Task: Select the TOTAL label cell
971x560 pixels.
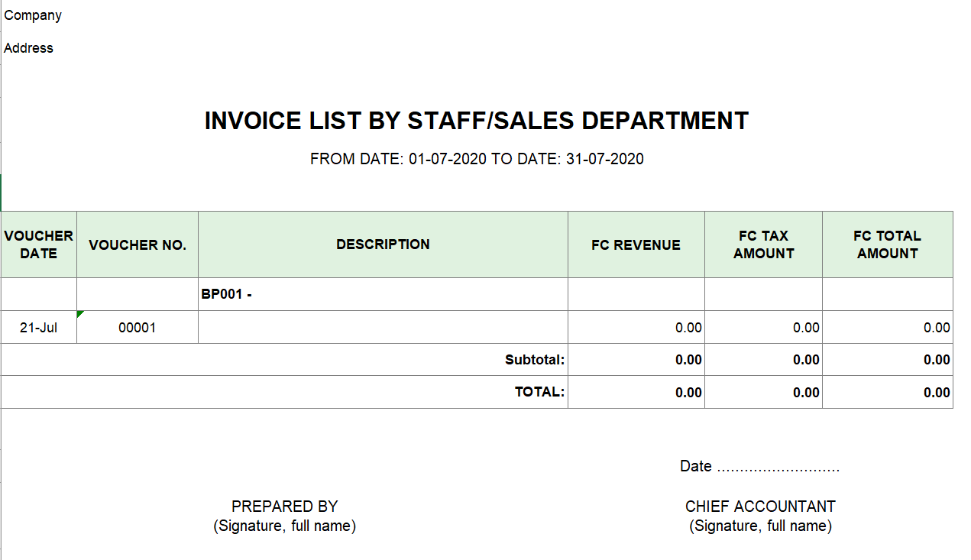Action: point(539,392)
